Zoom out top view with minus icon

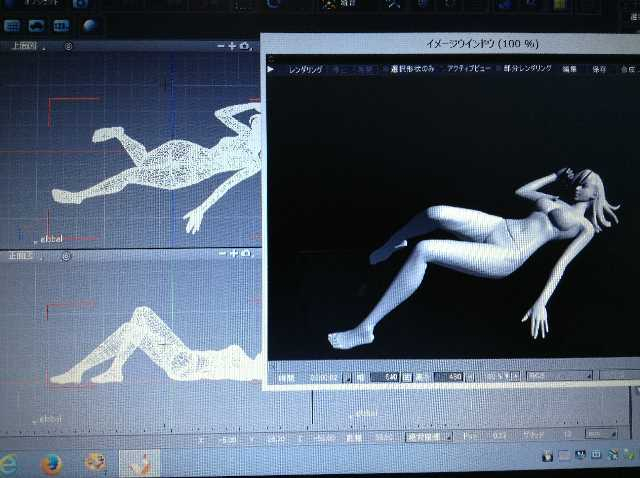(x=221, y=46)
